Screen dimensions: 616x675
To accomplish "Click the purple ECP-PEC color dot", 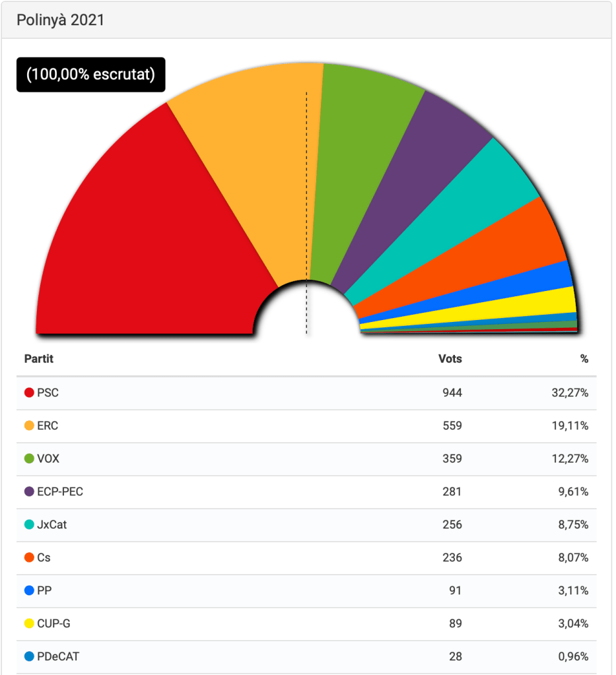I will 29,492.
